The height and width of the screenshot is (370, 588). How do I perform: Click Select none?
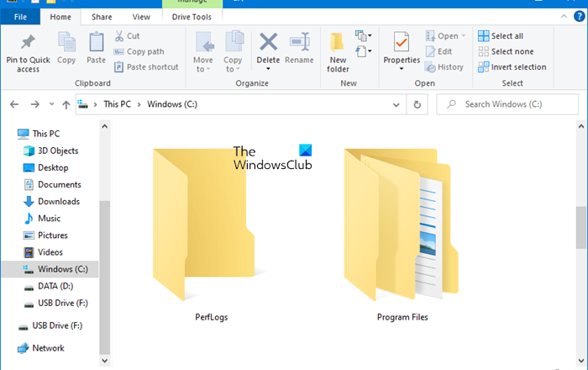pos(506,51)
